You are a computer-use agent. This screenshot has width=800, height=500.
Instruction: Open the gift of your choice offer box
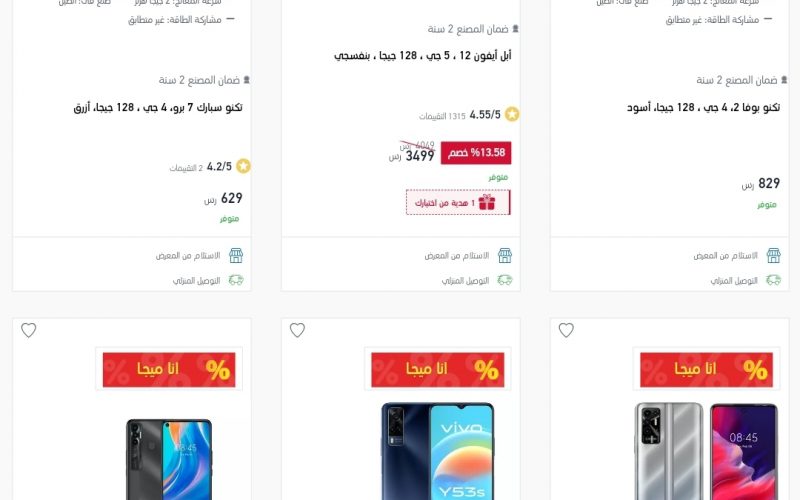click(458, 203)
